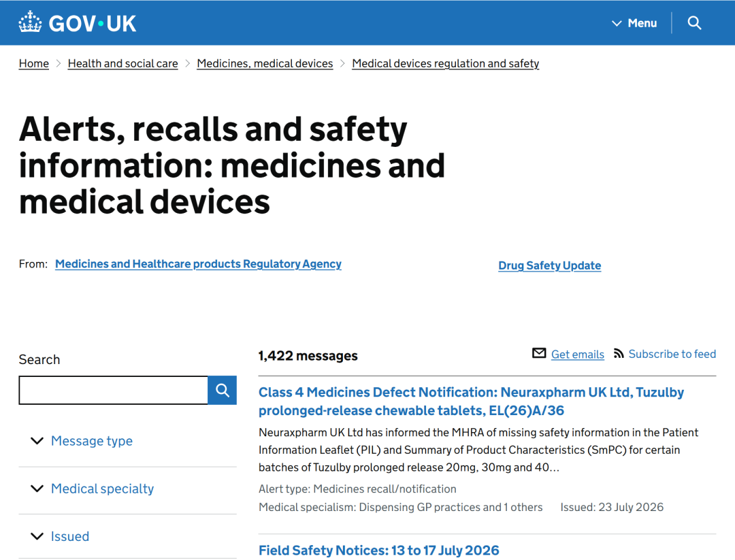
Task: Click the RSS feed icon
Action: 619,353
